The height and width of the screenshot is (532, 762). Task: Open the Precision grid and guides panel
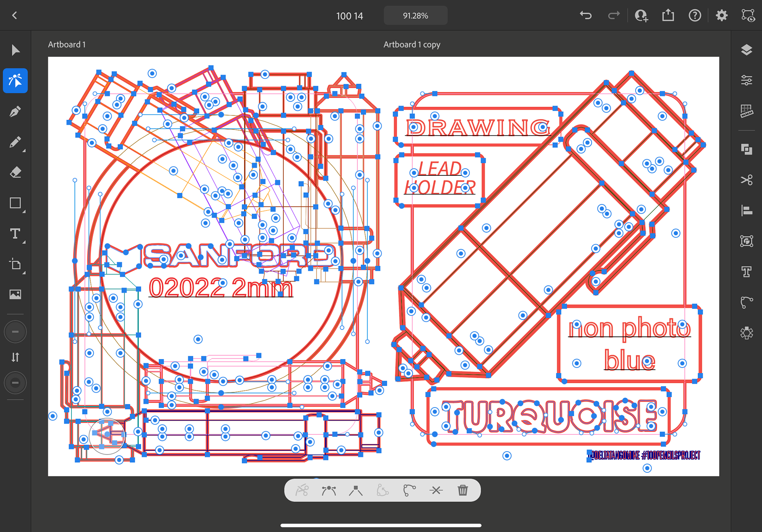point(747,111)
